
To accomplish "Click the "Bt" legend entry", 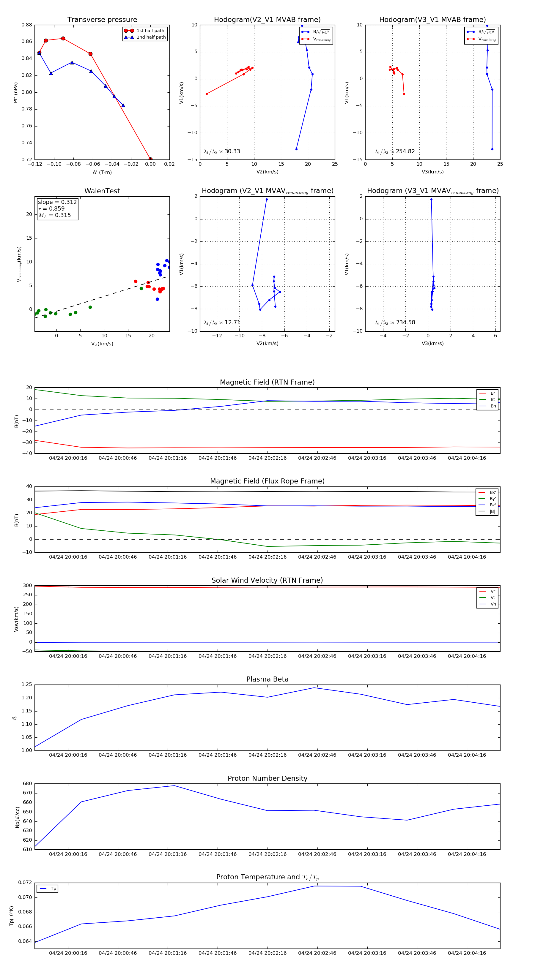I will point(487,399).
